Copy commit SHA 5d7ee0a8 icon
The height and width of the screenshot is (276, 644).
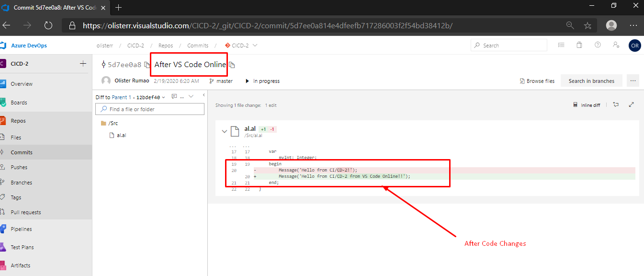[147, 65]
